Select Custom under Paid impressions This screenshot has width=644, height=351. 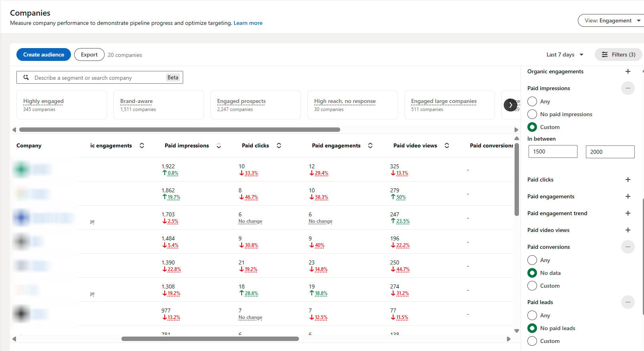point(532,127)
